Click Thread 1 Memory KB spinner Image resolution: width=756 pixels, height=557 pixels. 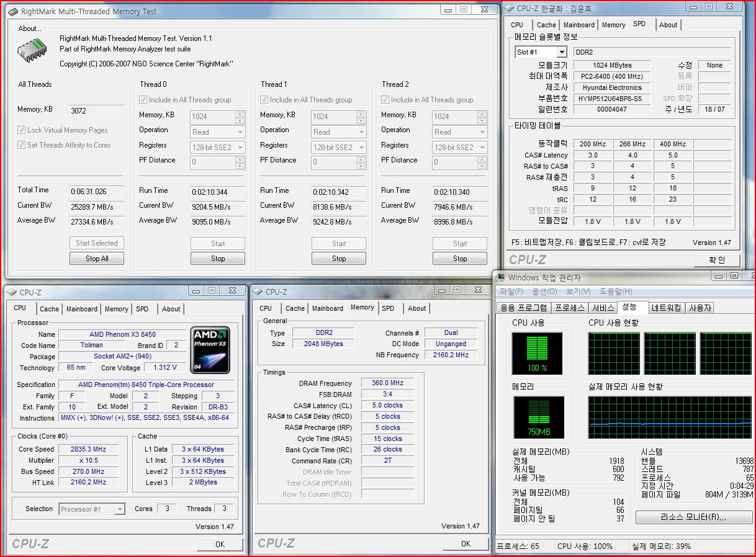361,116
